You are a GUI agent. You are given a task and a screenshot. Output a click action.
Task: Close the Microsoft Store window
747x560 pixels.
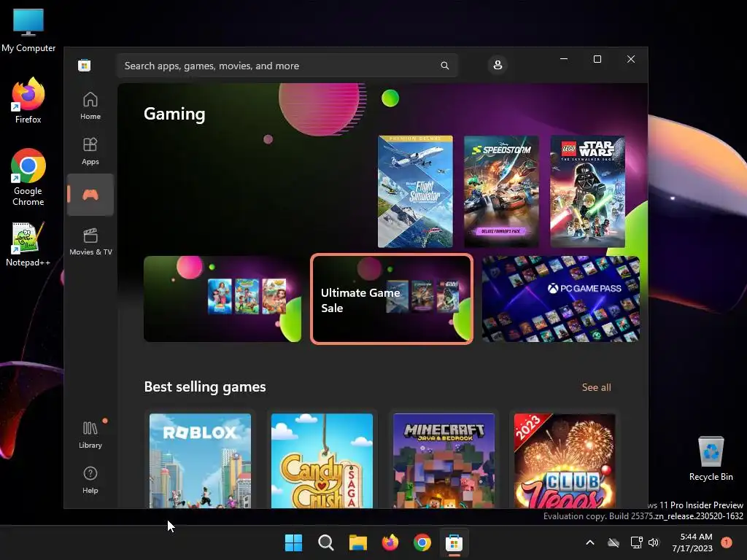631,59
